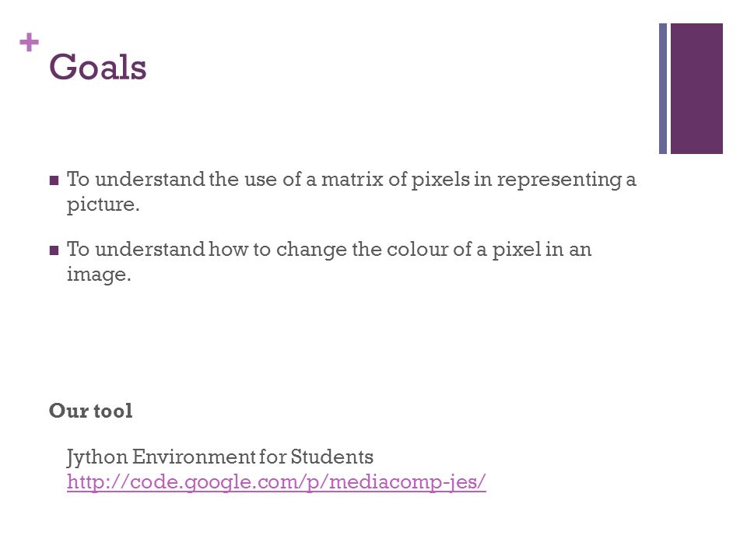Click the word picture. on second line
The height and width of the screenshot is (560, 747).
(x=103, y=205)
